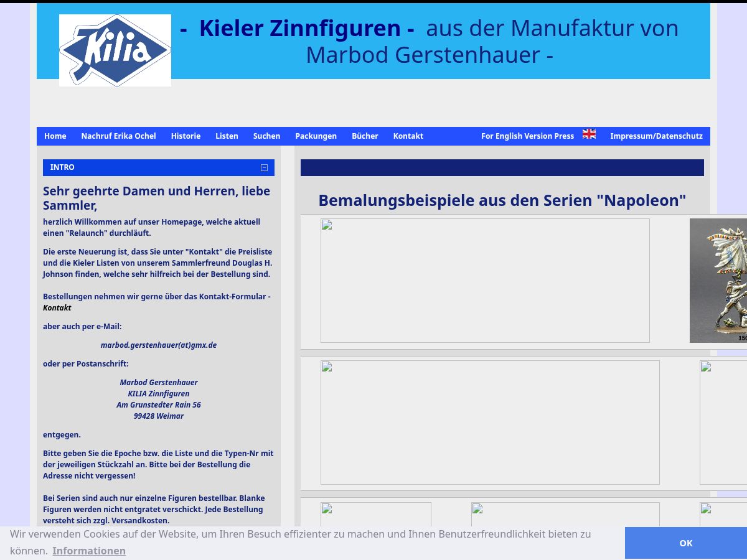Click the INTRO panel header
Screen dimensions: 747x560
(x=159, y=167)
